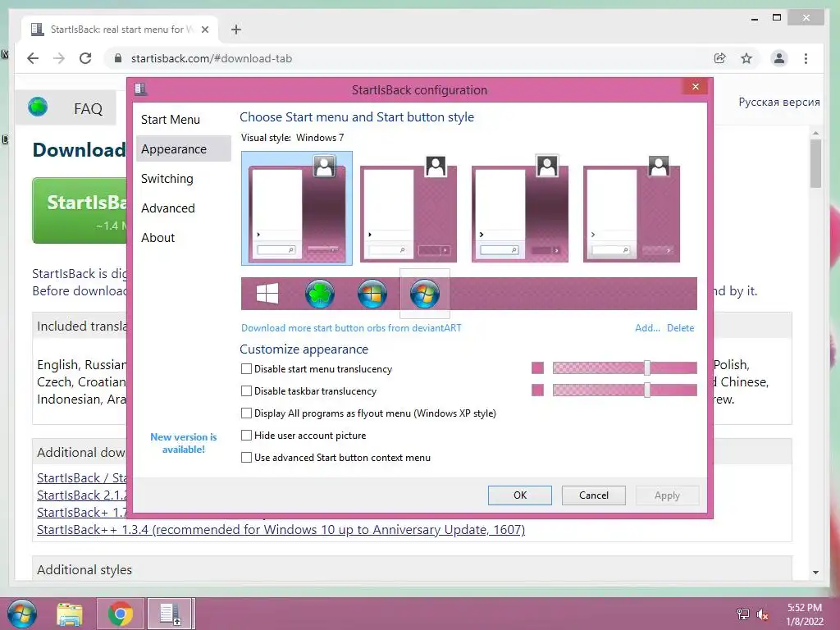
Task: Select the first highlighted start menu style
Action: pos(297,208)
